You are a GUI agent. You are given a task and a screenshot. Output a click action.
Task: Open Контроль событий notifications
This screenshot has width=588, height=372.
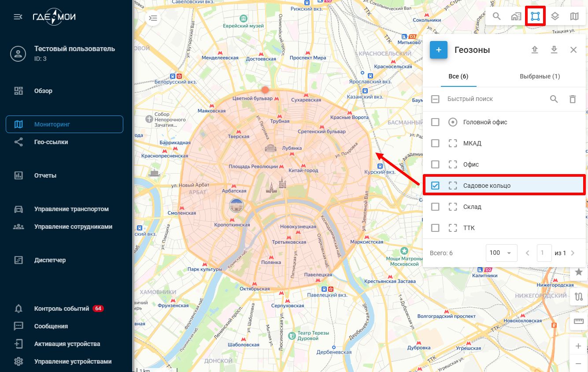[62, 309]
